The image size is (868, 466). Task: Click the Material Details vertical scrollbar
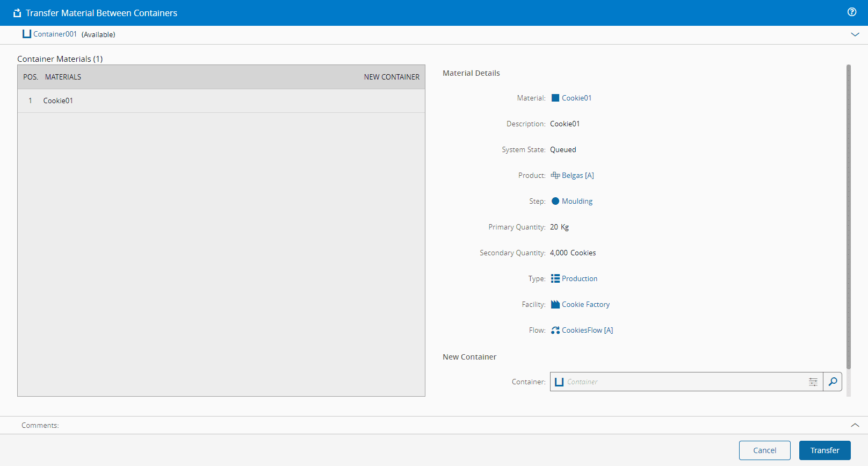[849, 215]
